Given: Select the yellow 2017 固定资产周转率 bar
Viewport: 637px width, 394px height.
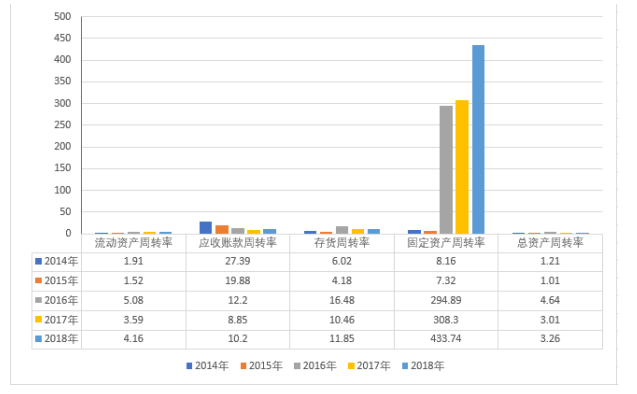Looking at the screenshot, I should (x=462, y=167).
